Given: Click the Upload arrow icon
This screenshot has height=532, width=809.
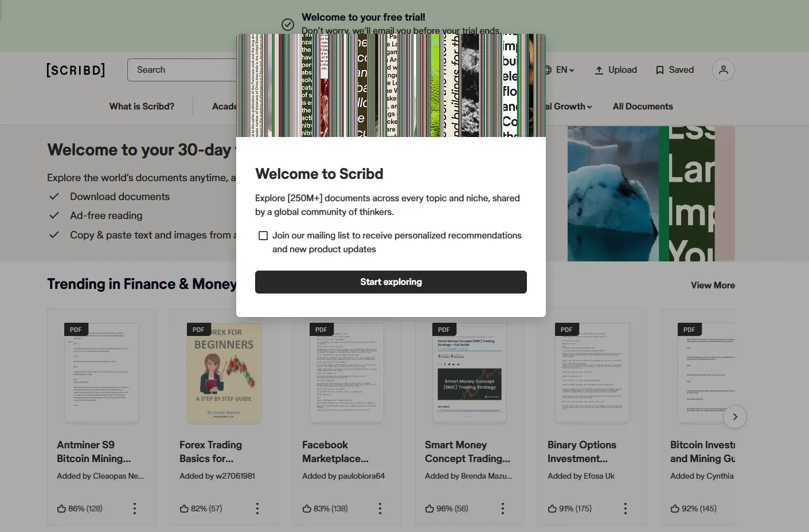Looking at the screenshot, I should 599,70.
